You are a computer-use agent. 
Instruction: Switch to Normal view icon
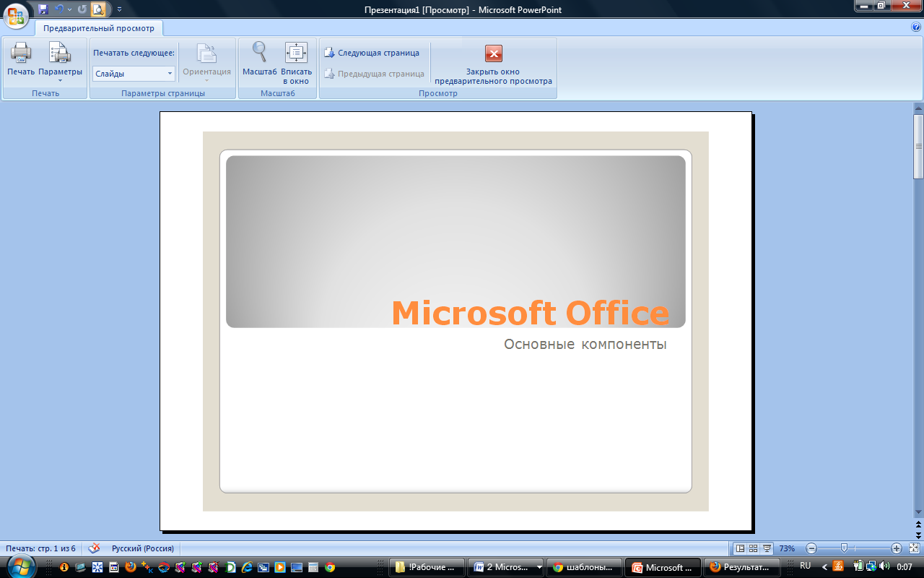pyautogui.click(x=740, y=548)
